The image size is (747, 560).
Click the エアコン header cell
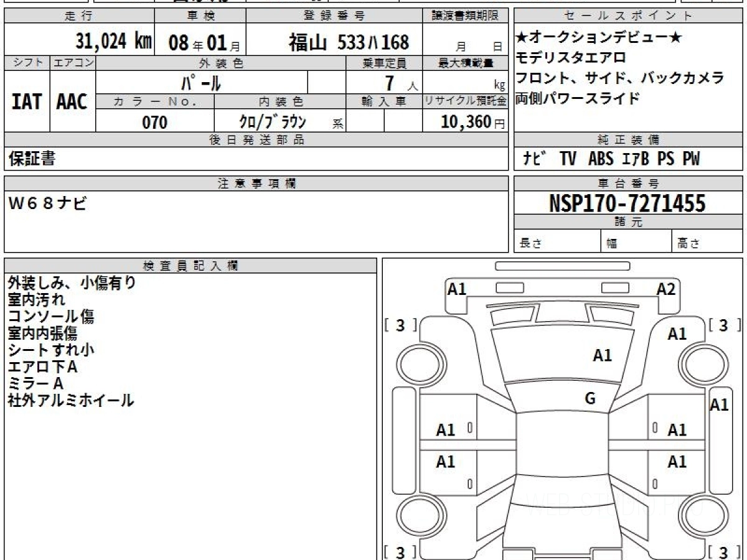(x=73, y=63)
